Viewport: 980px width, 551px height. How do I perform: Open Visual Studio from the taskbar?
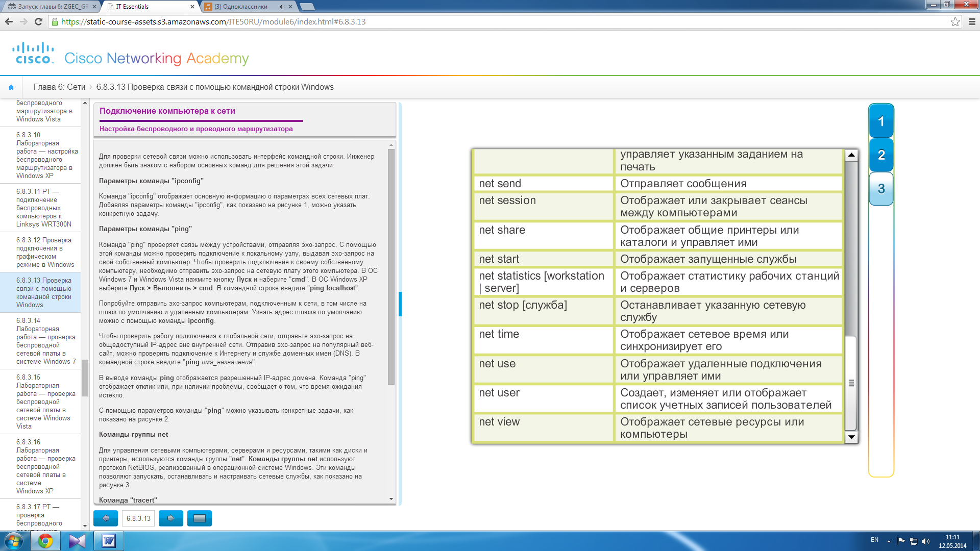click(x=77, y=541)
